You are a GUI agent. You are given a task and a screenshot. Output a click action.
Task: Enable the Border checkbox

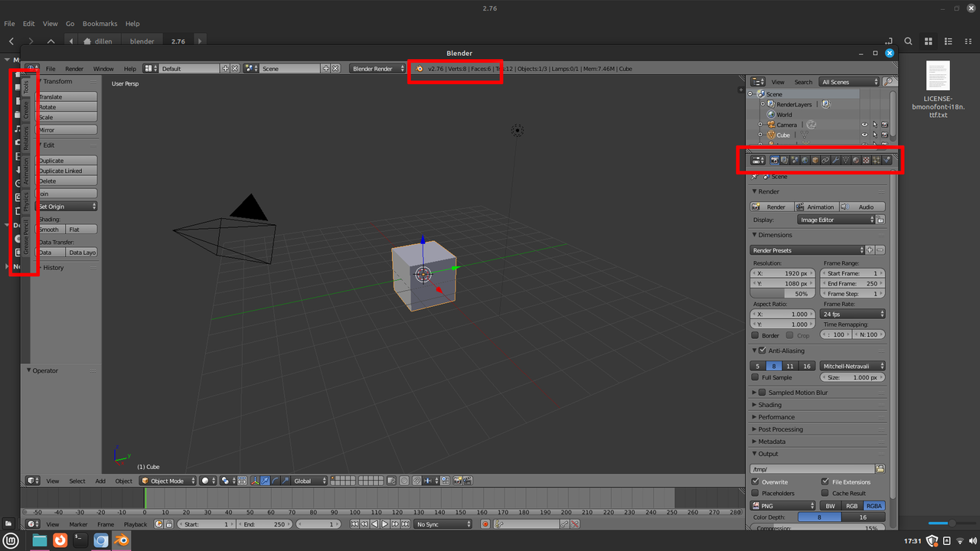pos(755,335)
